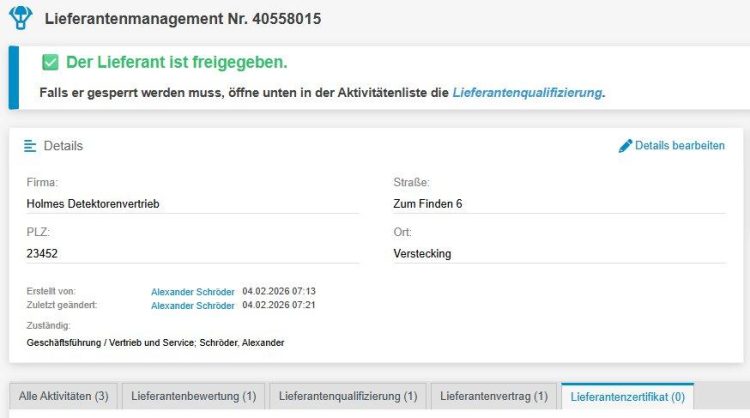Click the green checkmark status icon
The height and width of the screenshot is (418, 750).
50,63
